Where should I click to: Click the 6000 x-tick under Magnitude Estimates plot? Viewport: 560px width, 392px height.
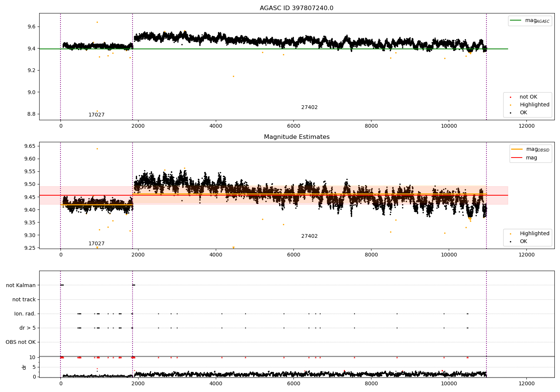293,255
